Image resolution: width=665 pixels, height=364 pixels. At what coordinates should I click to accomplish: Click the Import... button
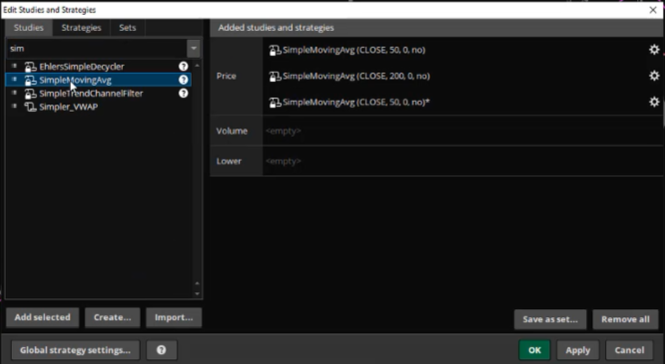click(174, 317)
